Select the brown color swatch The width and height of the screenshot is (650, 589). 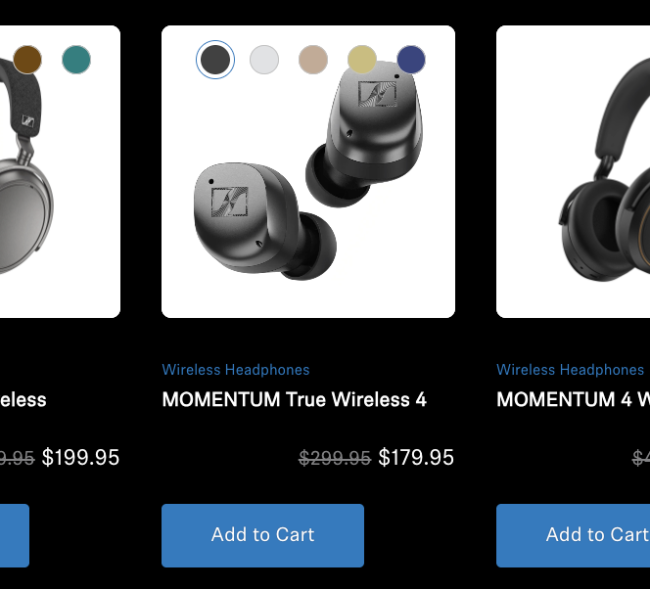[27, 60]
